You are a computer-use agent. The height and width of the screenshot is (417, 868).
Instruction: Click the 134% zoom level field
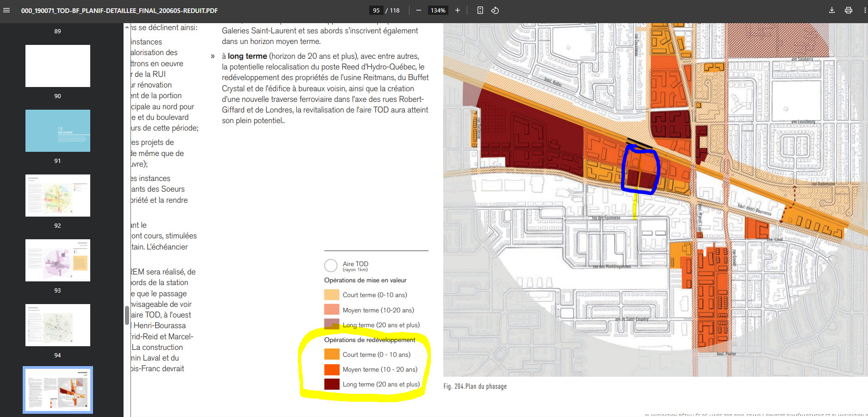point(438,10)
